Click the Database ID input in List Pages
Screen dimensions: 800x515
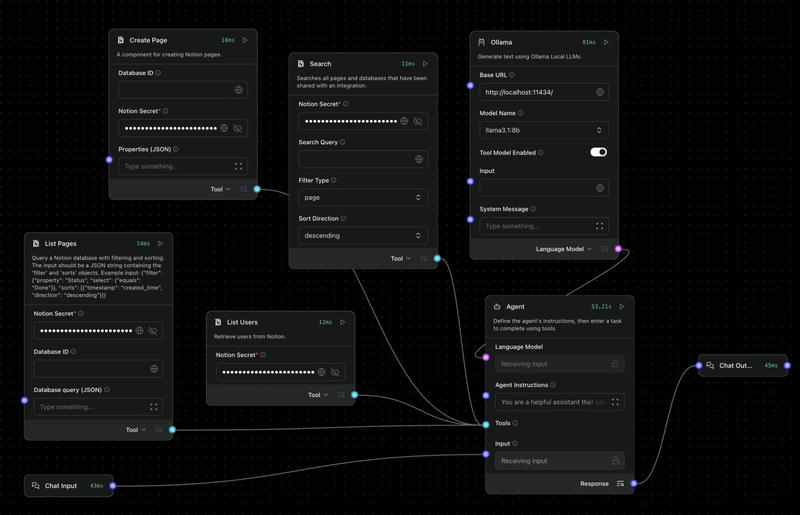[98, 369]
